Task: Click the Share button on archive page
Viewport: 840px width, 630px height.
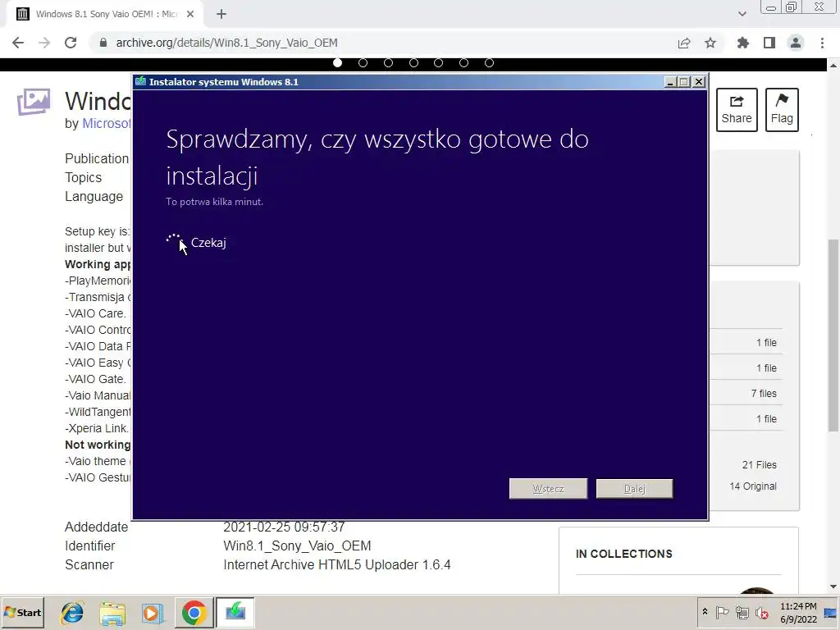Action: [737, 110]
